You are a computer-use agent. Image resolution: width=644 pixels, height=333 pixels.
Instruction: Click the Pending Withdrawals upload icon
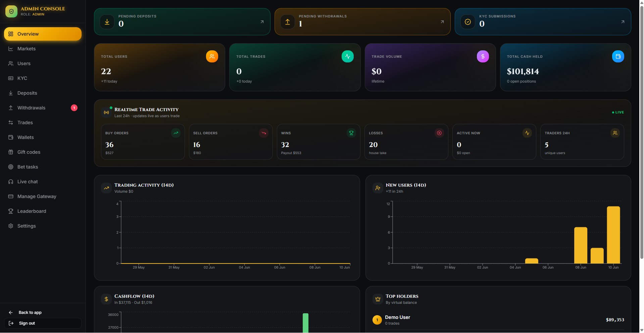(288, 22)
